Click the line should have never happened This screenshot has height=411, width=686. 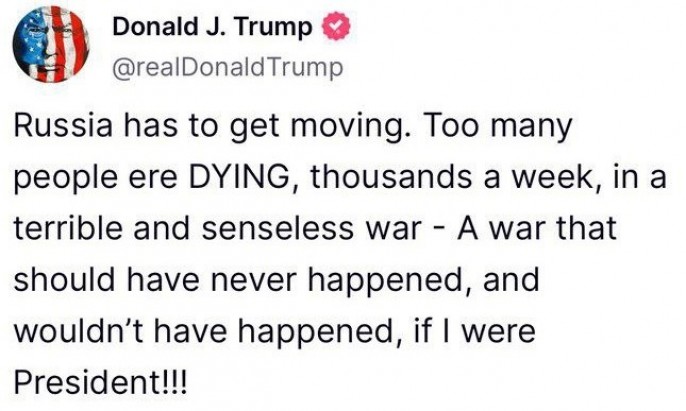tap(276, 280)
